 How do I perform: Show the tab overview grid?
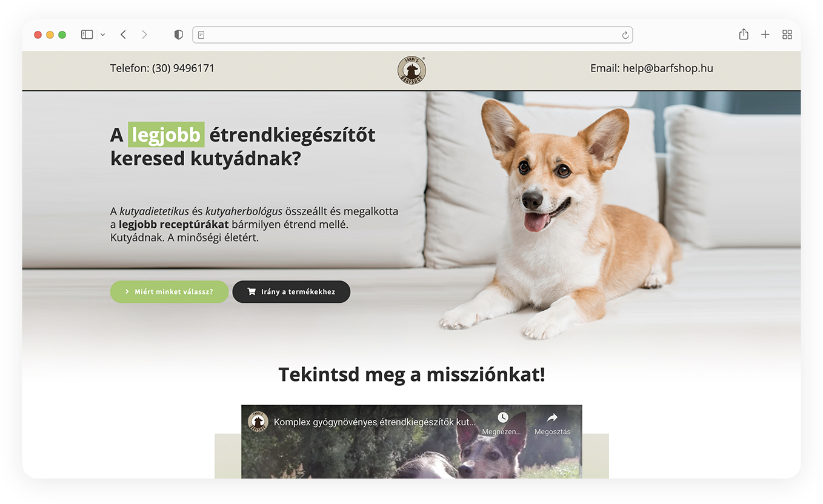(x=787, y=35)
